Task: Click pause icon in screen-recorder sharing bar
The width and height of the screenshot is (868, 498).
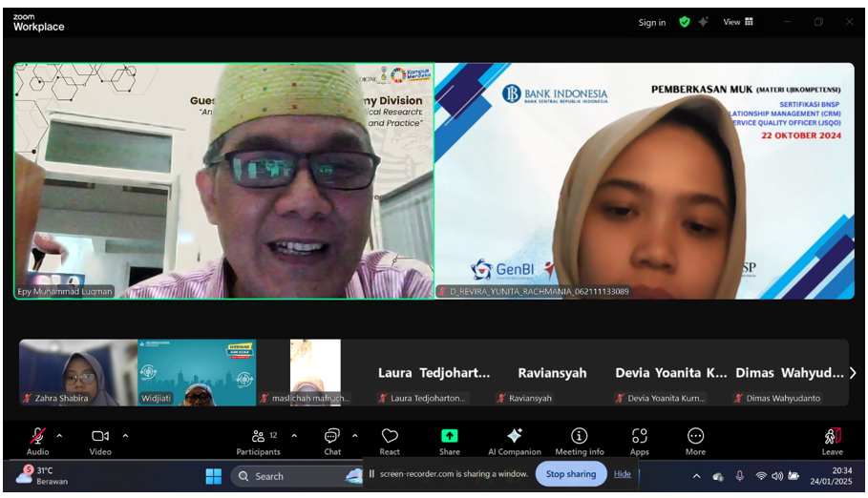Action: (371, 474)
